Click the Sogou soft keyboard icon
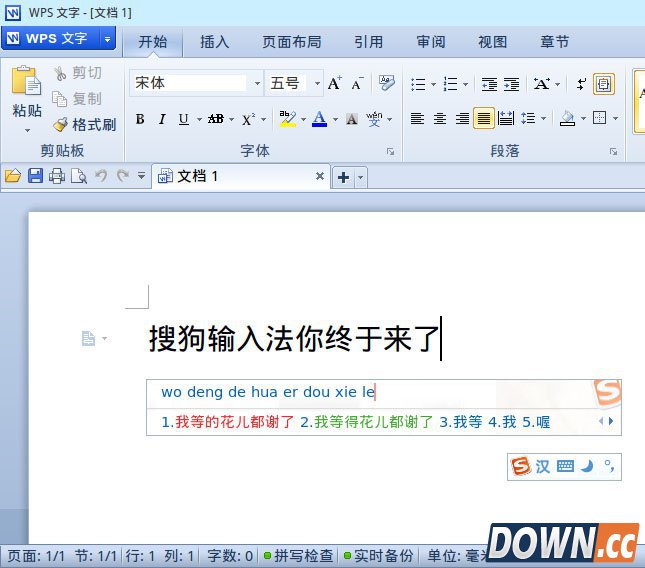The height and width of the screenshot is (568, 645). click(x=566, y=466)
